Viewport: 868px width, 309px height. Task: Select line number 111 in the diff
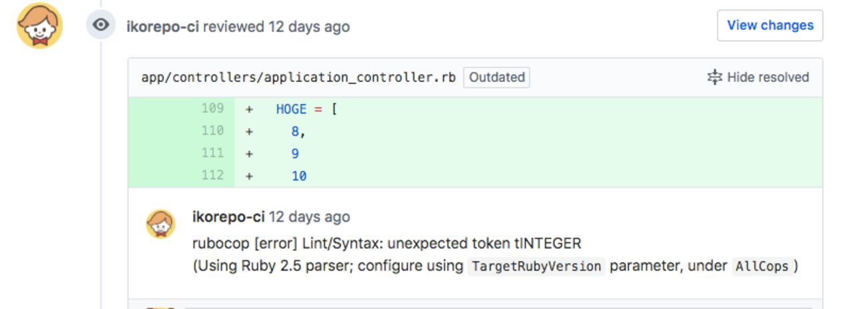212,153
